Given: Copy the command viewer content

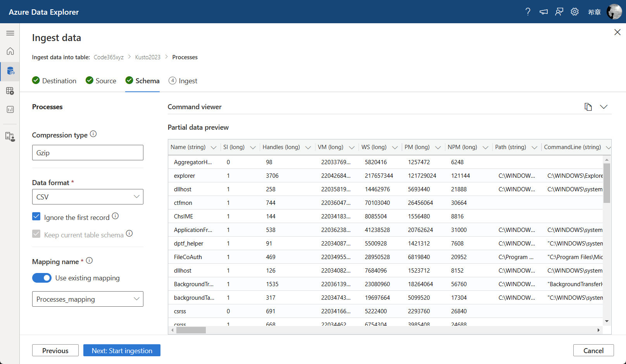Looking at the screenshot, I should tap(588, 107).
